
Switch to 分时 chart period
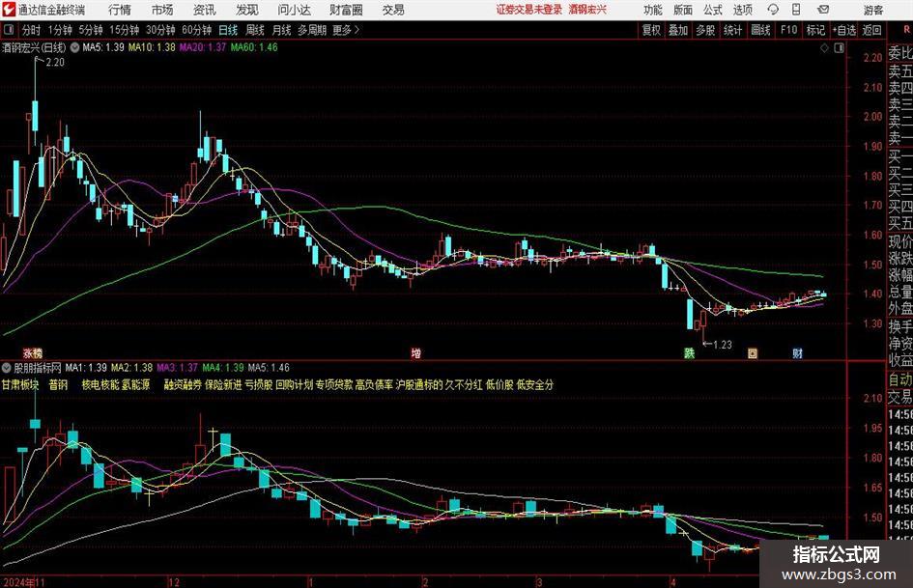(32, 30)
